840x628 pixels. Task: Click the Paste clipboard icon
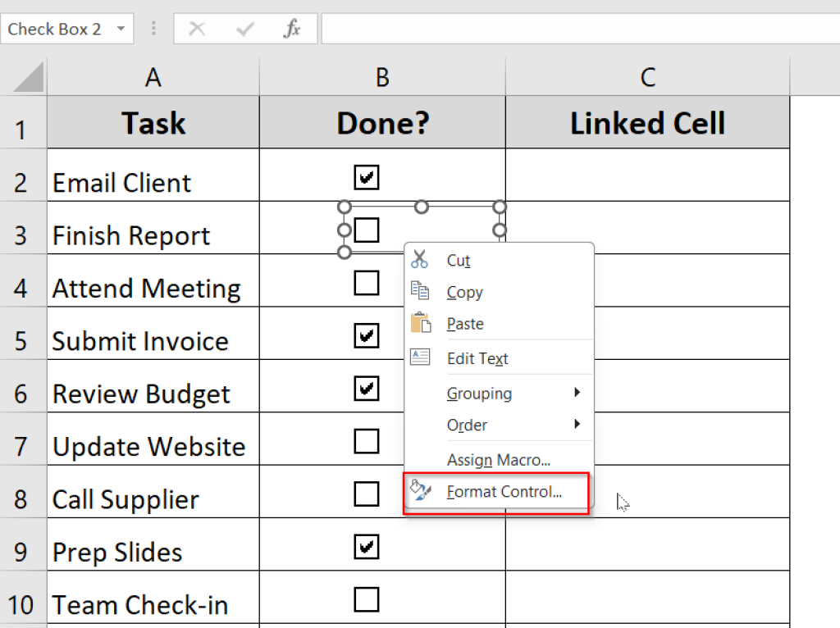420,324
